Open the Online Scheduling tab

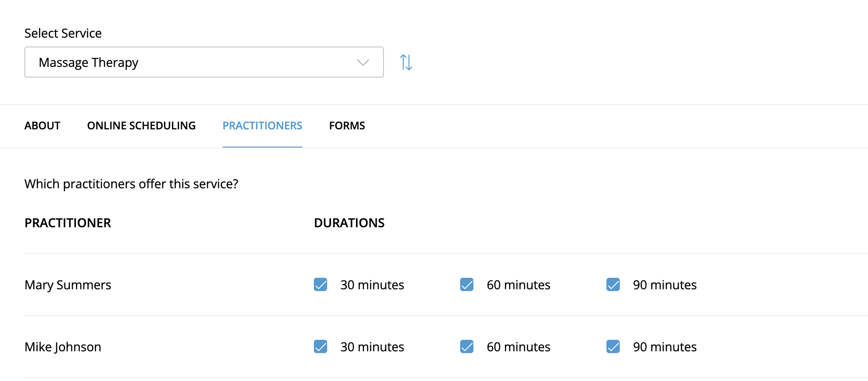coord(141,126)
